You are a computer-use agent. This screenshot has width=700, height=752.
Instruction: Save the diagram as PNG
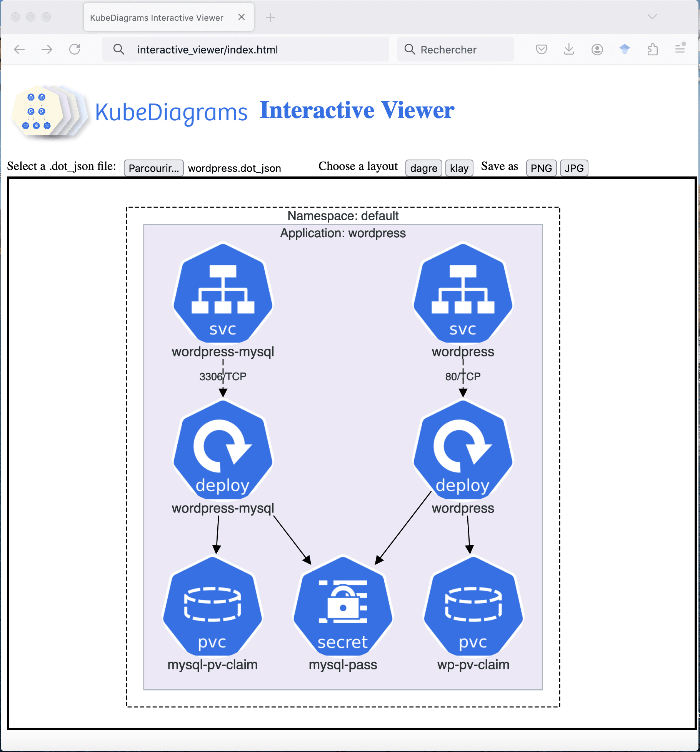click(x=541, y=168)
